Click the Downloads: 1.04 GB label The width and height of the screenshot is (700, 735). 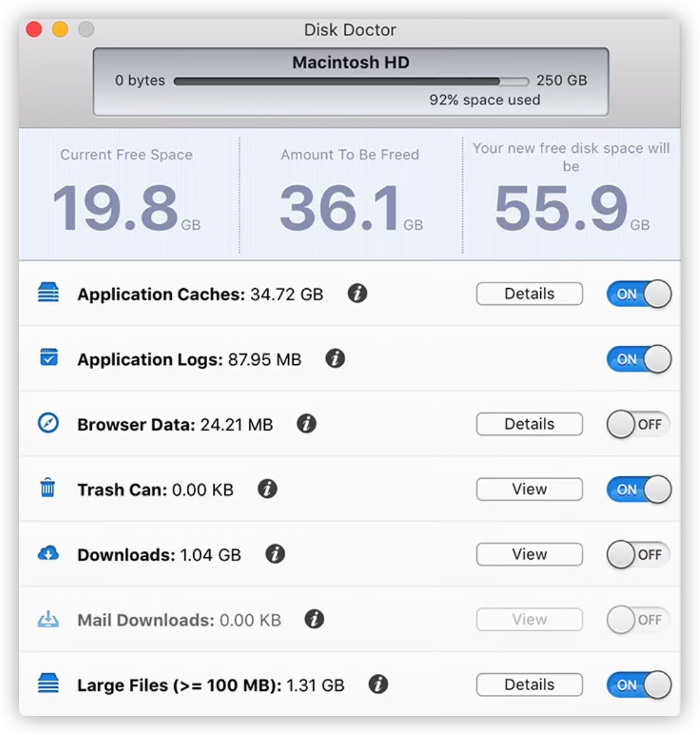(159, 555)
